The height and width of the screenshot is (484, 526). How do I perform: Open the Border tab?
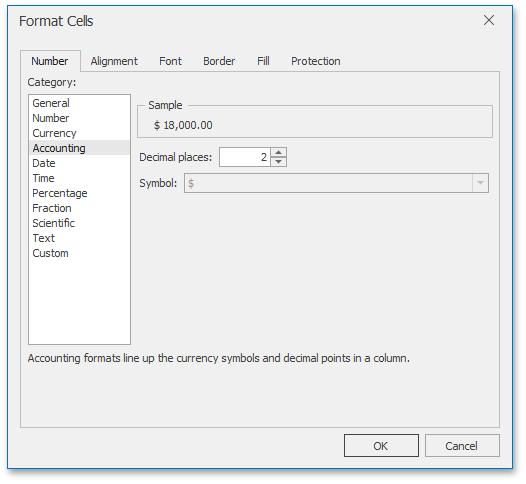point(219,61)
